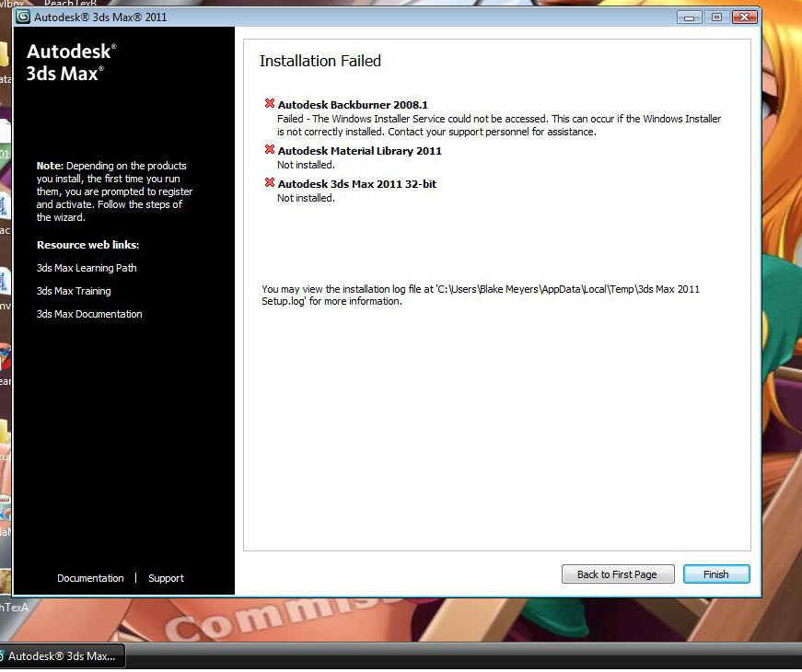Click the Installation Failed heading
The image size is (802, 672).
[x=320, y=61]
